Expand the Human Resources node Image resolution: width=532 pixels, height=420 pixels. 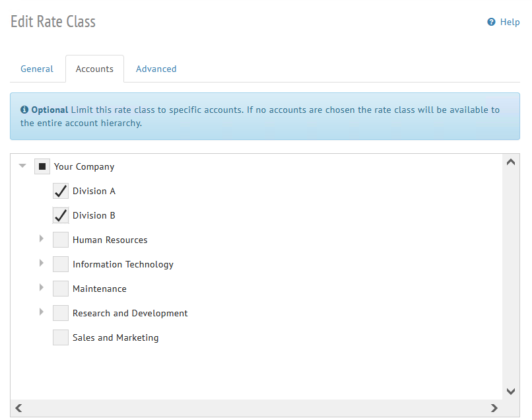(42, 239)
